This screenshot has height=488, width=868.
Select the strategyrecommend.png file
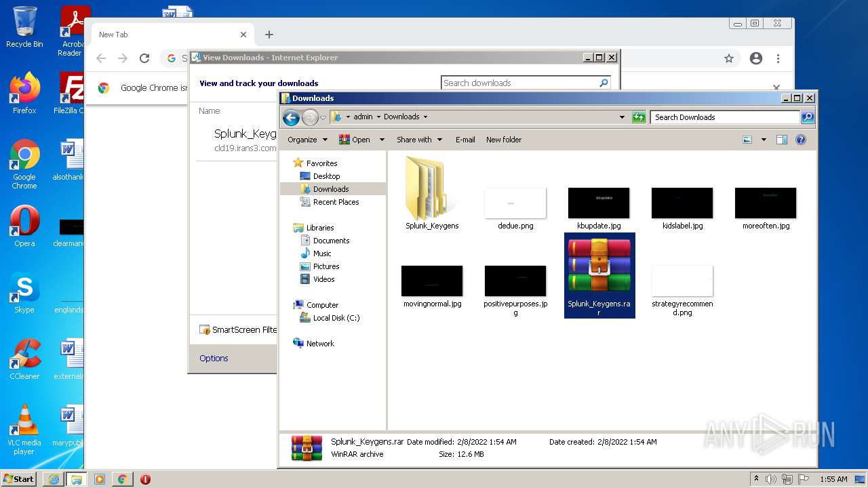click(682, 291)
